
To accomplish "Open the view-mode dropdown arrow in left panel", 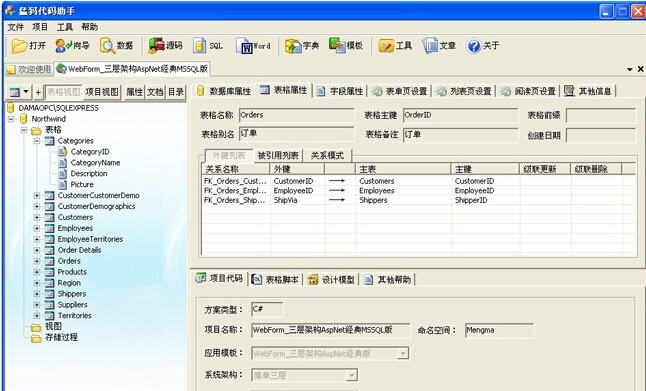I will coord(26,92).
